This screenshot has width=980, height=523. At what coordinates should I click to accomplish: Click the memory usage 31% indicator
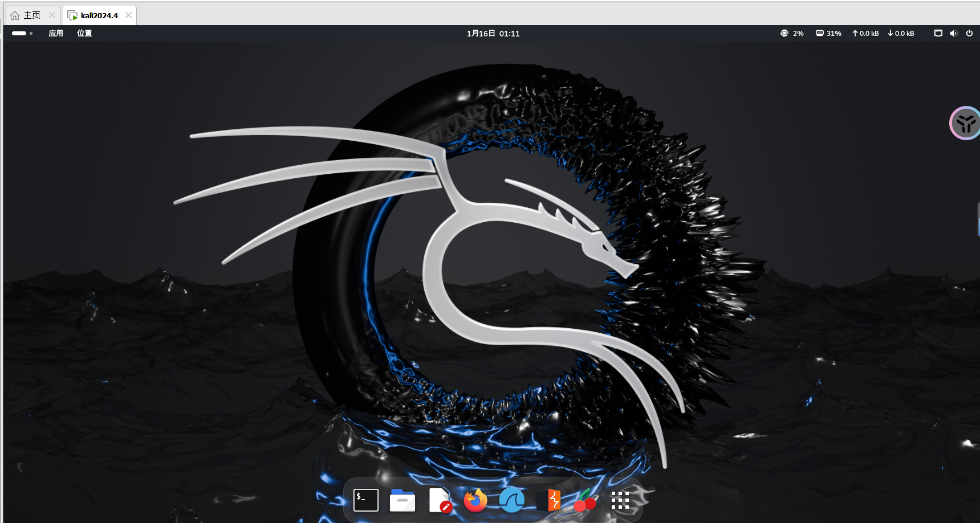(x=828, y=33)
